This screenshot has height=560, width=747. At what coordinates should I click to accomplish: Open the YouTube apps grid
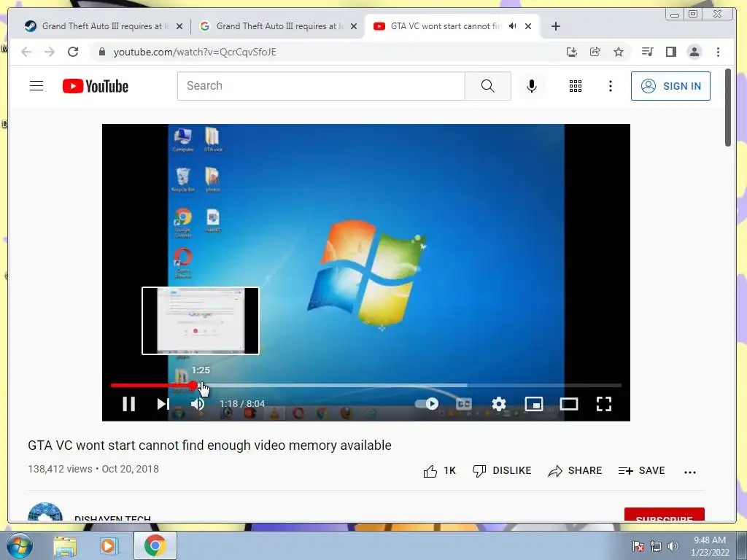[x=576, y=86]
